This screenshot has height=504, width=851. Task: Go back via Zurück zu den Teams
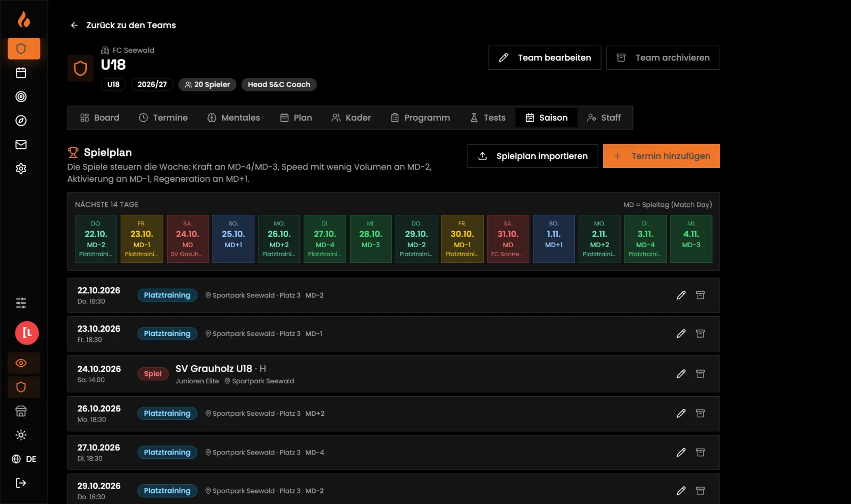tap(123, 25)
